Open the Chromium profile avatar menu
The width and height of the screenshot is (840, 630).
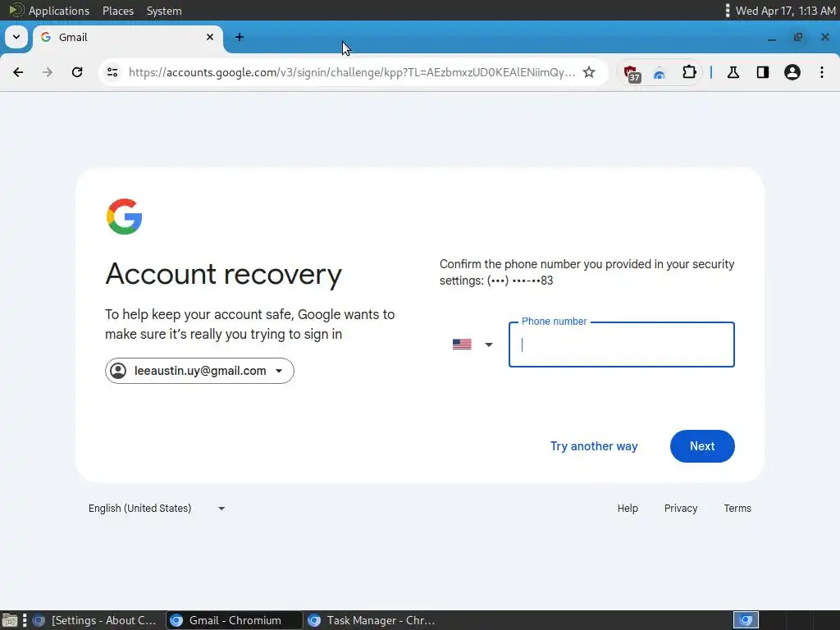click(x=792, y=72)
